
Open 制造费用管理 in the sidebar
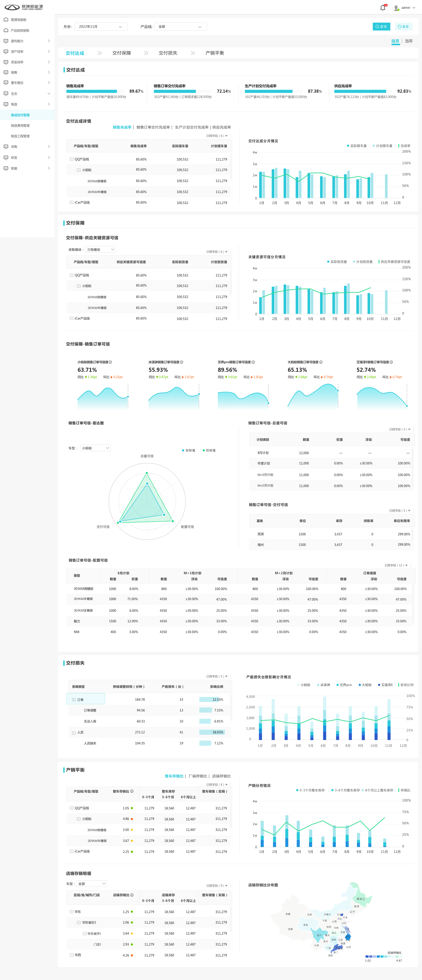point(20,126)
